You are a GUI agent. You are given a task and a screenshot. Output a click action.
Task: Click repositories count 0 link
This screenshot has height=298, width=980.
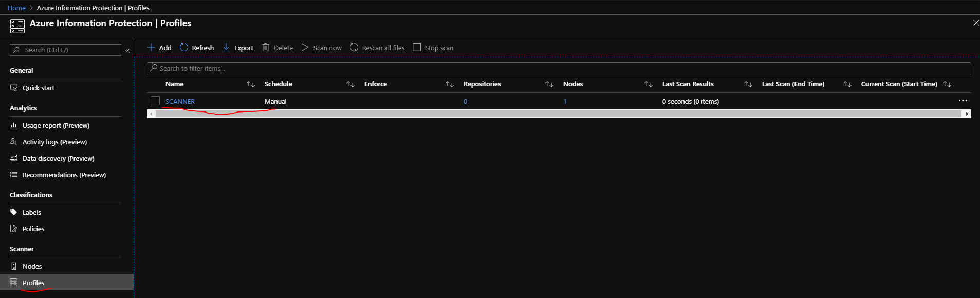[x=465, y=101]
